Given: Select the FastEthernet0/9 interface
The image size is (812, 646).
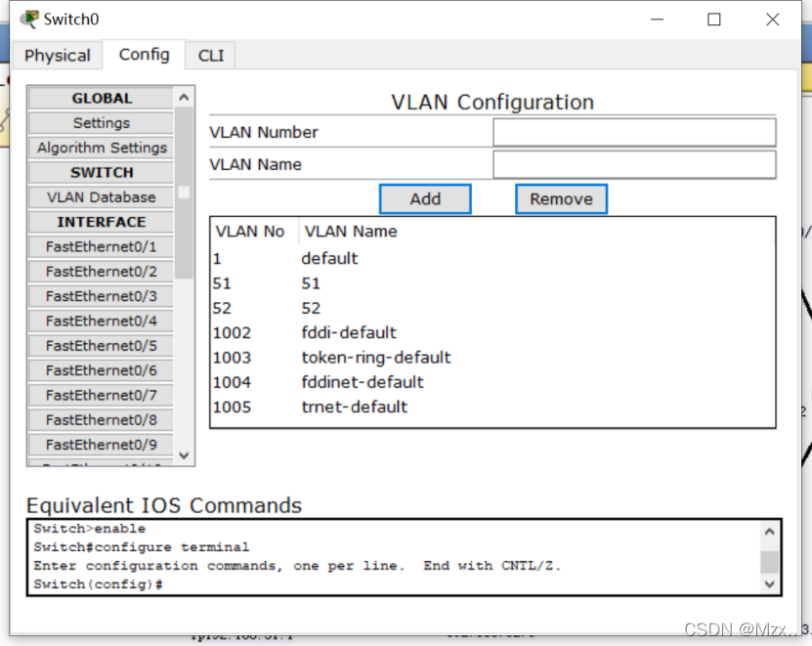Looking at the screenshot, I should [102, 445].
